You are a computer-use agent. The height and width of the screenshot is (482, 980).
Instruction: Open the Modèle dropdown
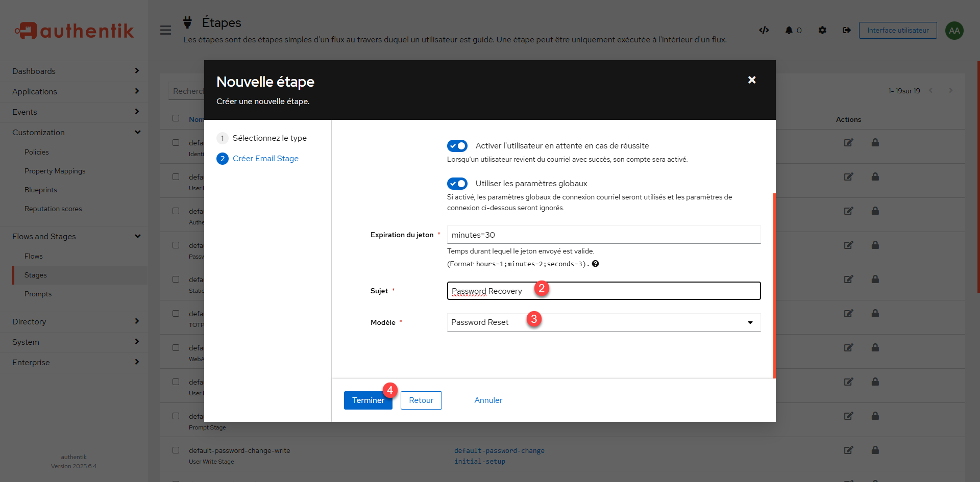point(603,322)
